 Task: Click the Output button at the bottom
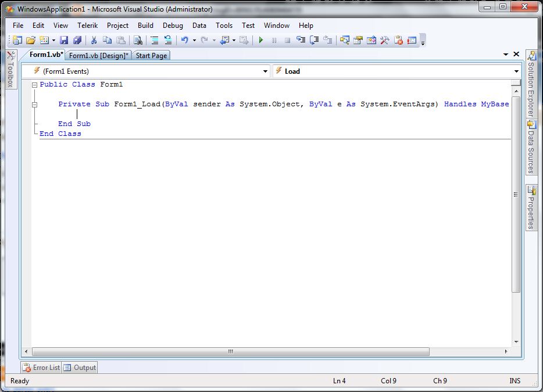point(81,367)
